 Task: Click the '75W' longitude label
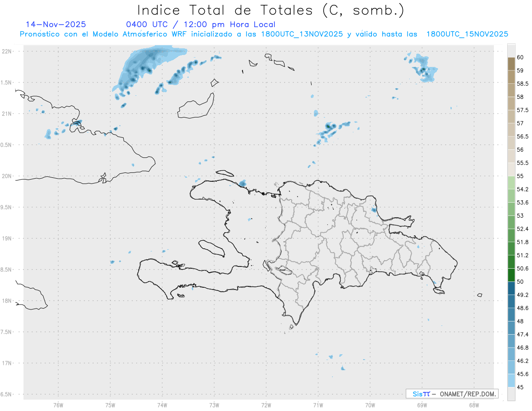(x=110, y=405)
